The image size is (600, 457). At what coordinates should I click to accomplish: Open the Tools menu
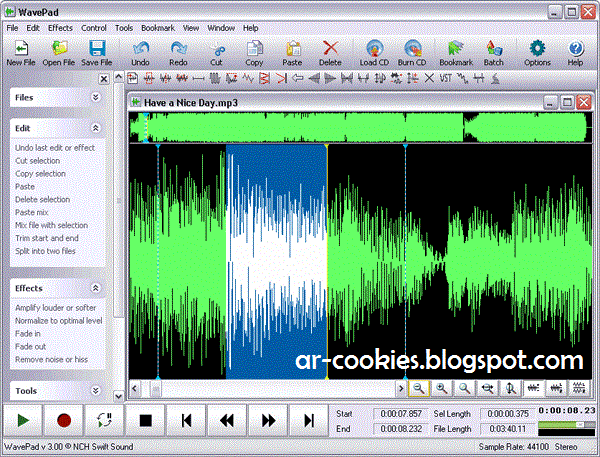(124, 28)
